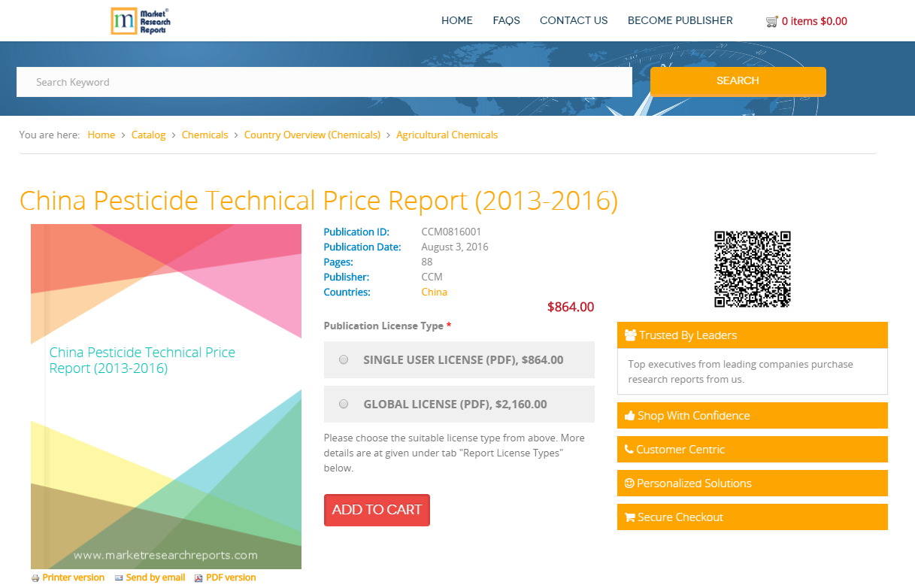
Task: Click the QR code image
Action: 752,269
